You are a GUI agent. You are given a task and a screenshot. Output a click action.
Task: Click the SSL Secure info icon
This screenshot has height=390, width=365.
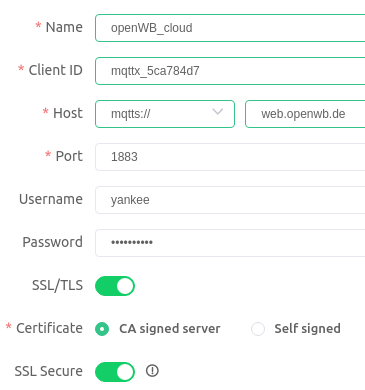coord(152,371)
